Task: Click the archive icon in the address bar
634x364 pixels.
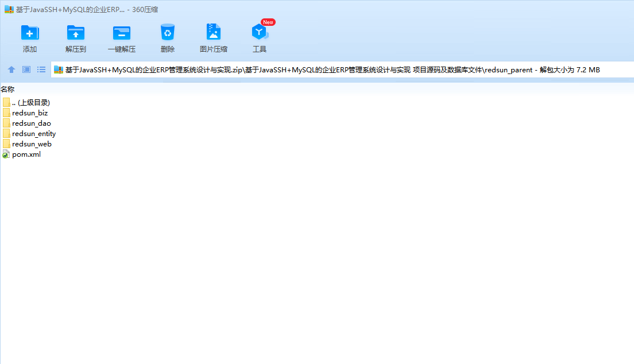Action: pos(58,69)
